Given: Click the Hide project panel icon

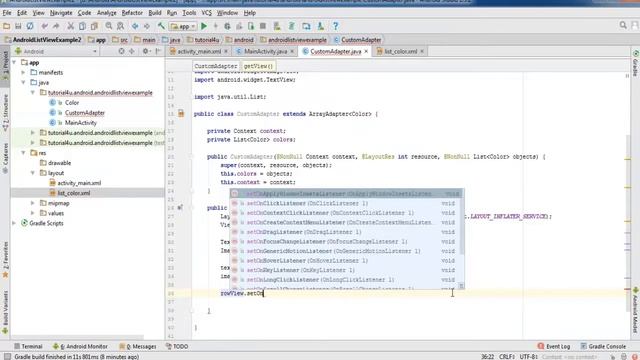Looking at the screenshot, I should (158, 51).
